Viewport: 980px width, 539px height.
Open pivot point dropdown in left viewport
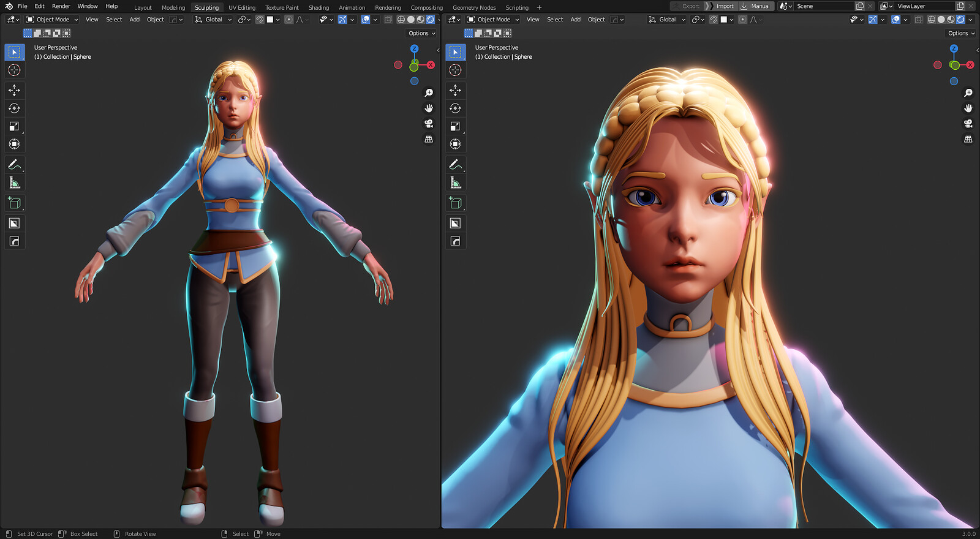[244, 20]
